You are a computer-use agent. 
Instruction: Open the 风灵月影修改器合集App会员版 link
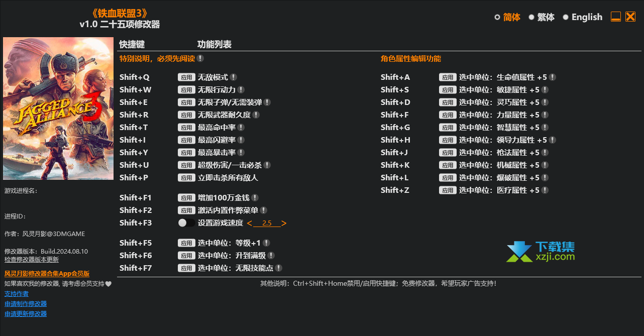click(x=47, y=274)
